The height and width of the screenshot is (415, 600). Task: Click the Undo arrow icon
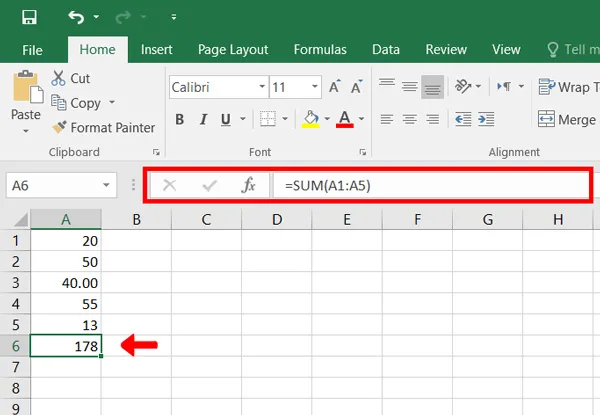(76, 17)
